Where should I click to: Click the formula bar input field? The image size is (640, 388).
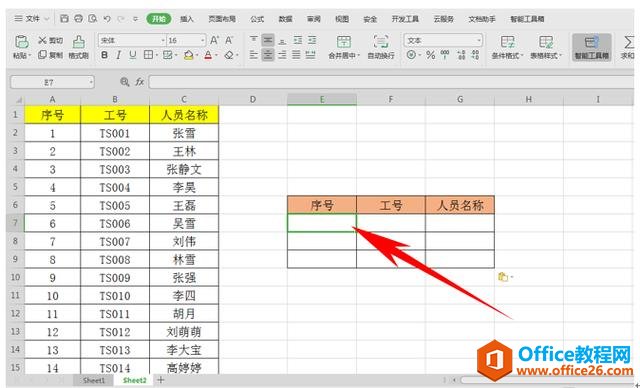coord(391,82)
